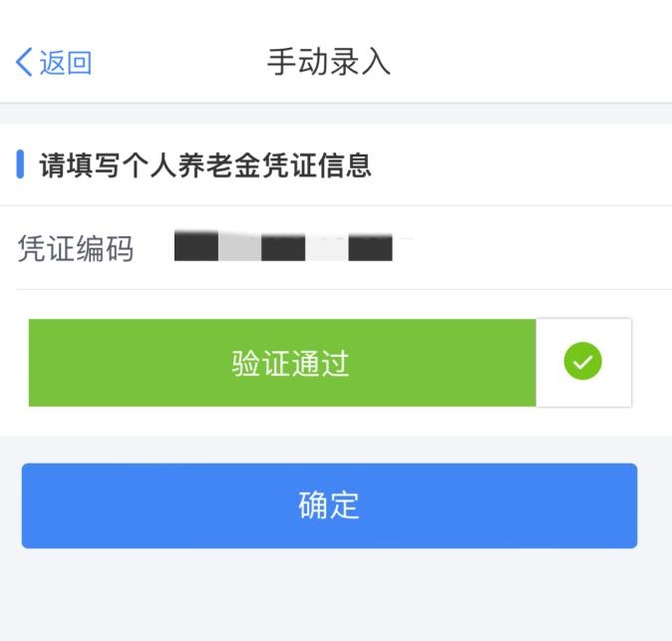Click the 验证通过 status text

click(290, 364)
